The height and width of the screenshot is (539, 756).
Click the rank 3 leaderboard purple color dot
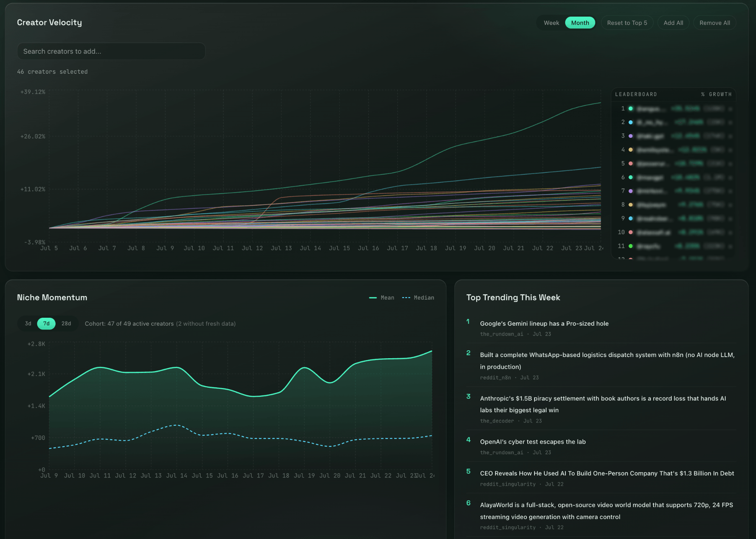[x=631, y=136]
